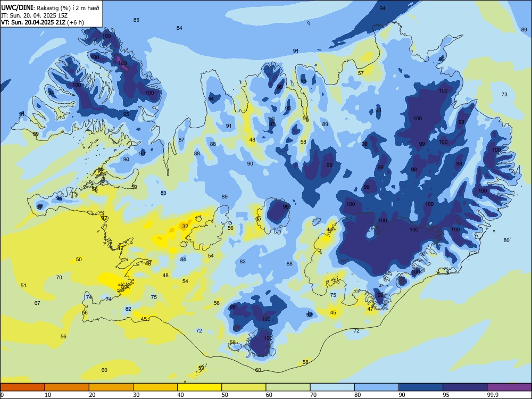Click the humidity value 96 on the map

point(459,163)
